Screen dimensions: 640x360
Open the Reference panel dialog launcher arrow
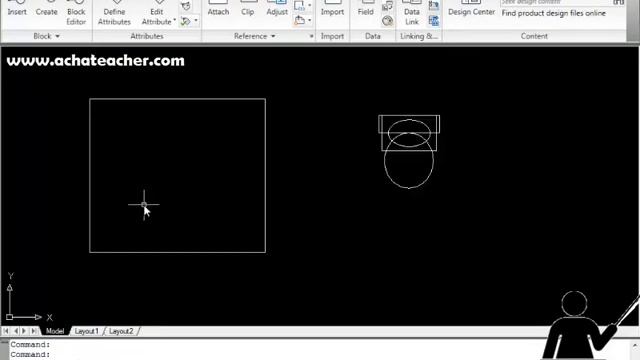311,36
